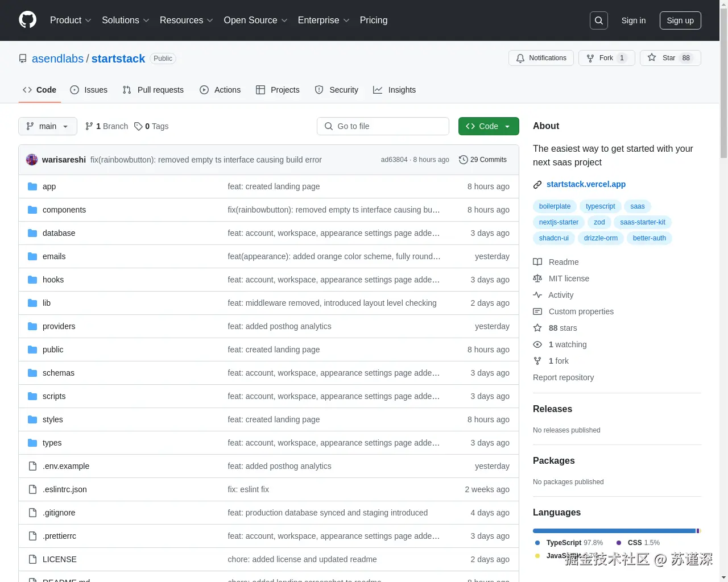Click the providers folder icon

tap(32, 326)
